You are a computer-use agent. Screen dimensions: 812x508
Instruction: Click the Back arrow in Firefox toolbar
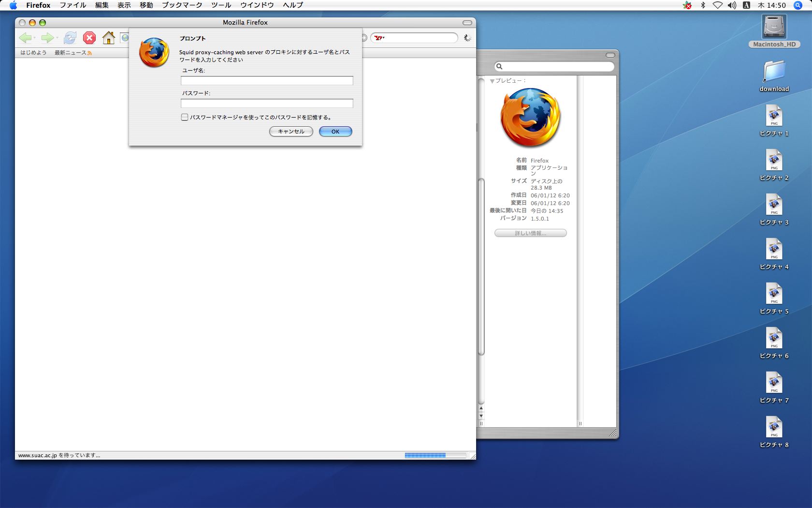click(x=25, y=38)
